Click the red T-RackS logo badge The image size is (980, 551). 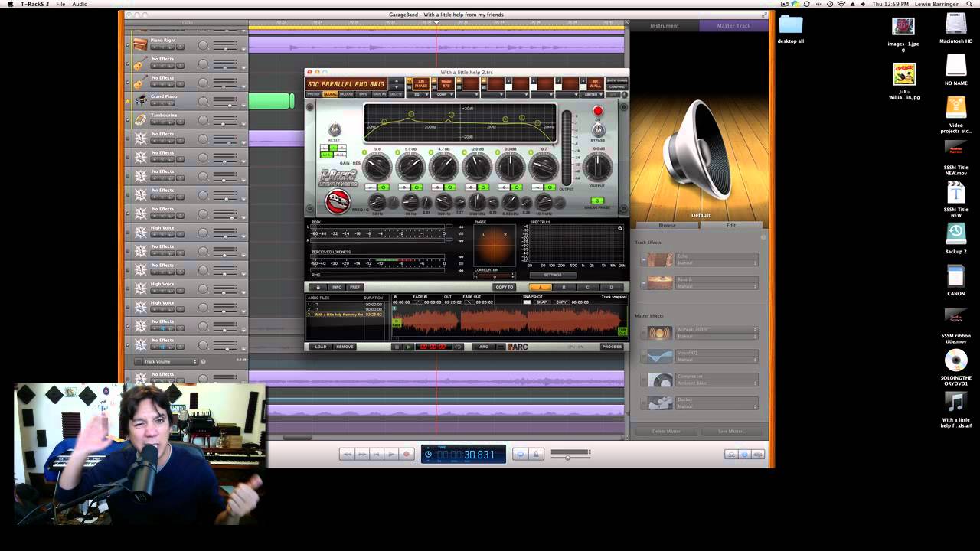coord(338,201)
